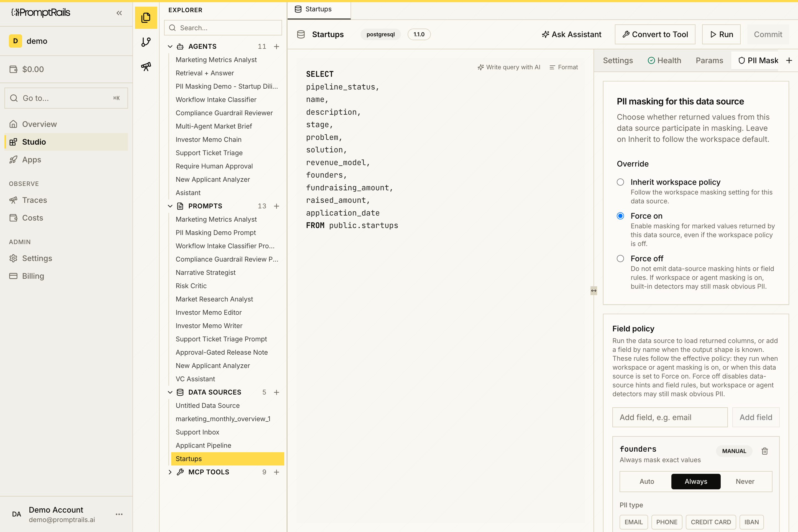
Task: Select the Force on radio option
Action: [x=621, y=216]
